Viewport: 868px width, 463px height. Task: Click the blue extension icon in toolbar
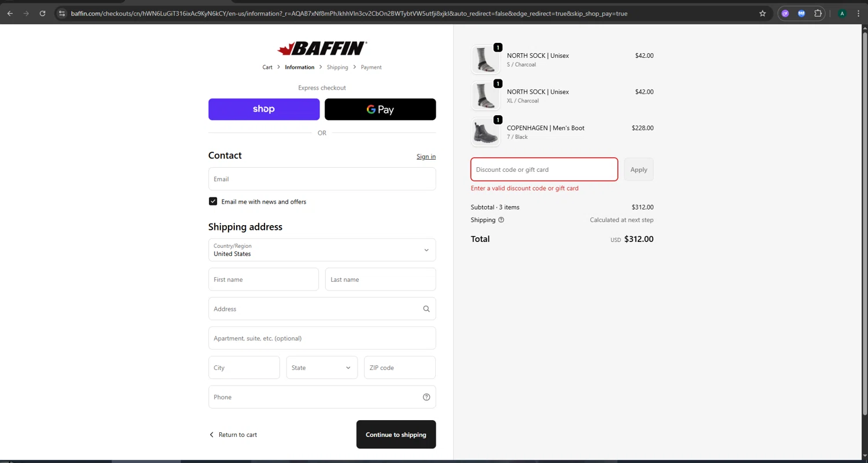[801, 13]
